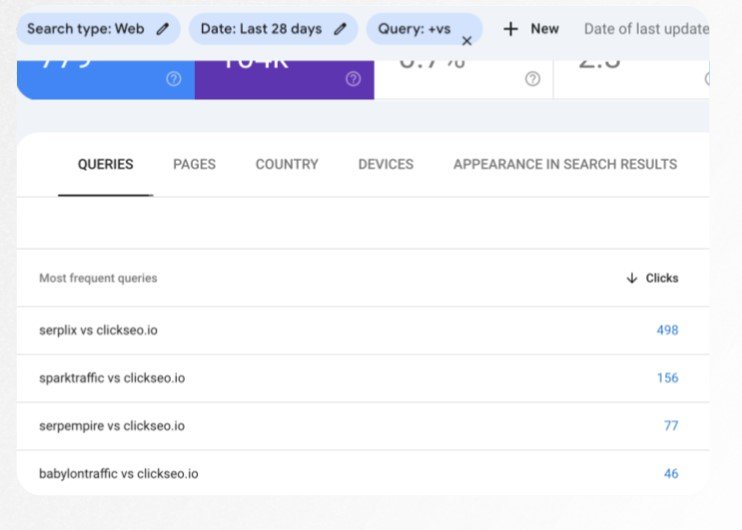The image size is (742, 530).
Task: Toggle the purple total impressions card
Action: coord(284,80)
